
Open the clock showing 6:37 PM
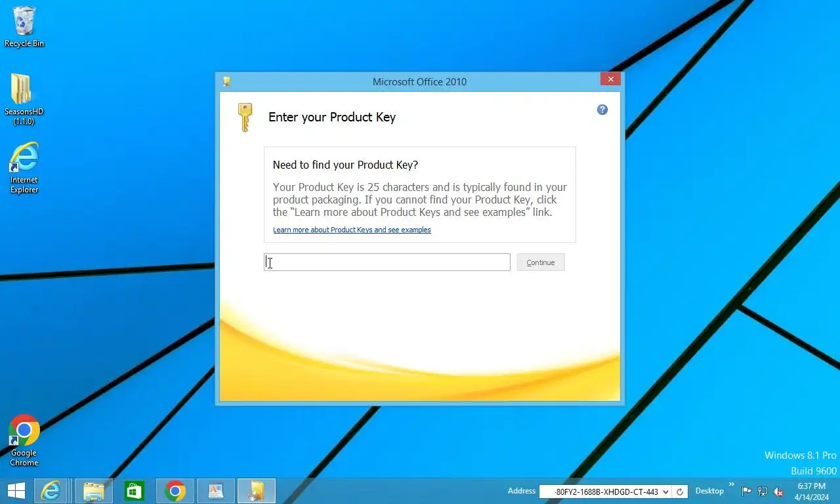click(811, 492)
